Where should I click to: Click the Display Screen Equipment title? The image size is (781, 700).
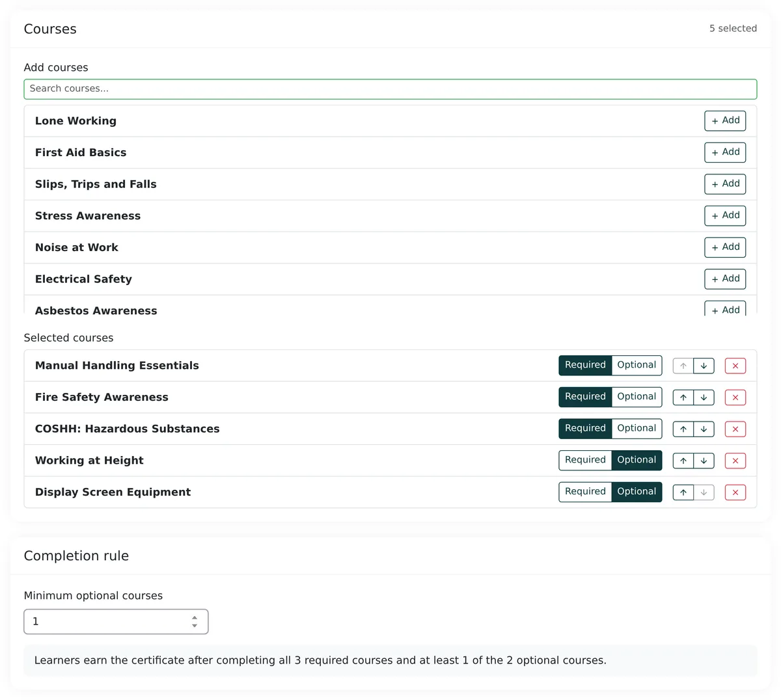click(x=113, y=492)
